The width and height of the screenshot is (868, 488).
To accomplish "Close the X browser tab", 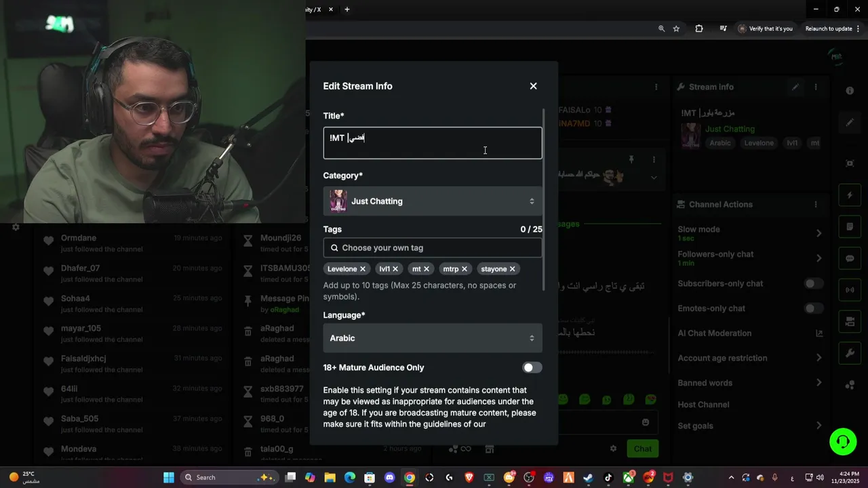I will click(x=331, y=9).
